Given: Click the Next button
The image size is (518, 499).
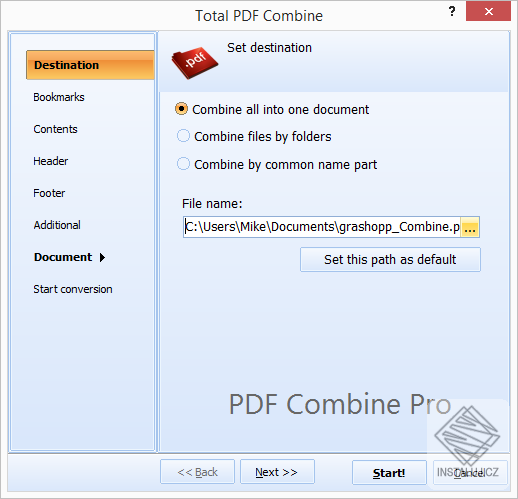Looking at the screenshot, I should (277, 472).
